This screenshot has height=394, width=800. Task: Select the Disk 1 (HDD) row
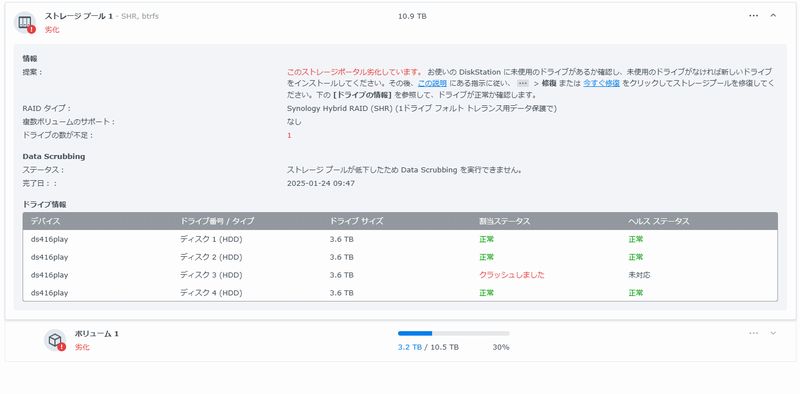[x=400, y=239]
